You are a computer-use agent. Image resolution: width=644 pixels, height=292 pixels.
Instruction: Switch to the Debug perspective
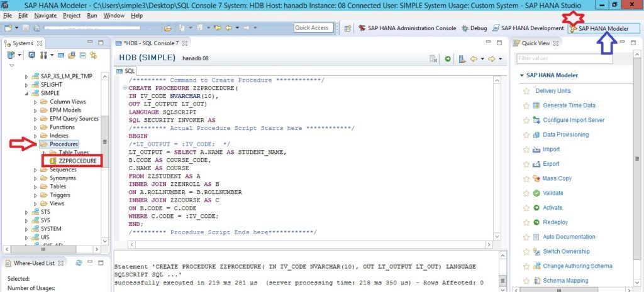pyautogui.click(x=474, y=28)
